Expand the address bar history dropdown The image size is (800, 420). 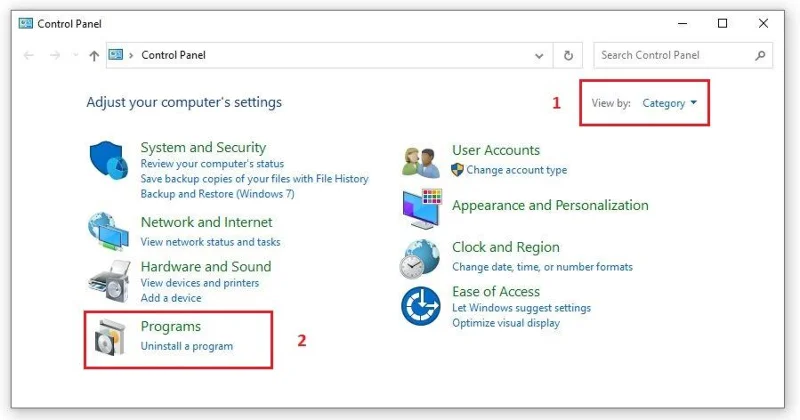pyautogui.click(x=540, y=56)
